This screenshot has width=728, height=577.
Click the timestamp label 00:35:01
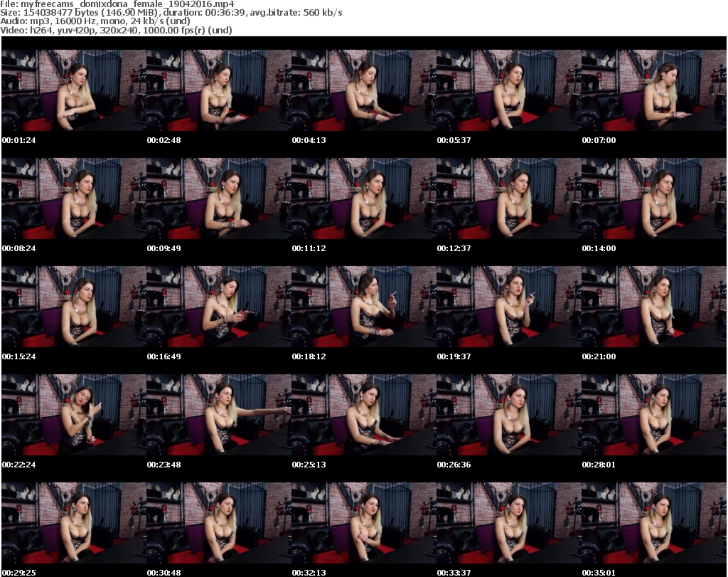(599, 573)
